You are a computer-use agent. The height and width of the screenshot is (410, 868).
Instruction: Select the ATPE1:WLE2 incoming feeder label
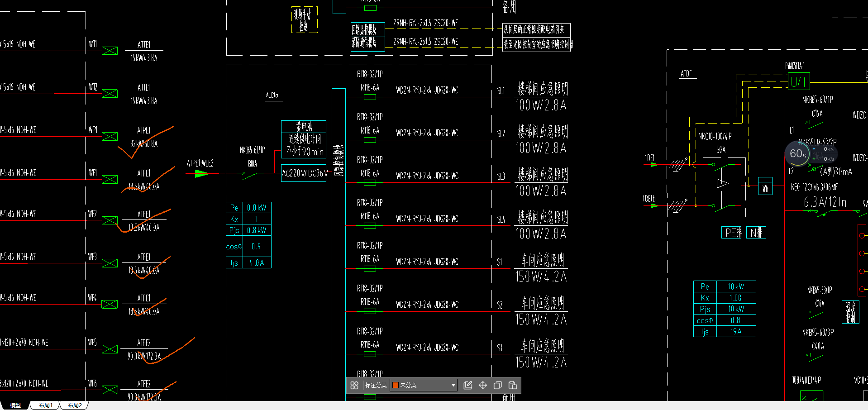pyautogui.click(x=200, y=163)
